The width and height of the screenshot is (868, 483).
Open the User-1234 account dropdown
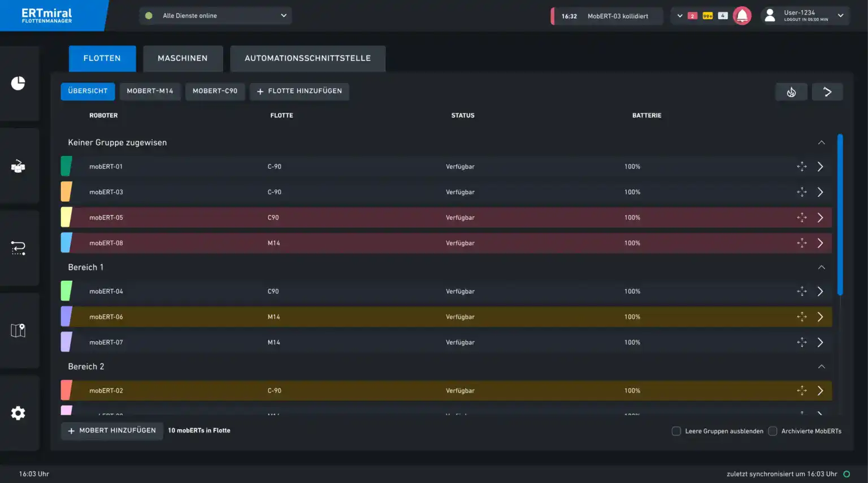tap(805, 16)
